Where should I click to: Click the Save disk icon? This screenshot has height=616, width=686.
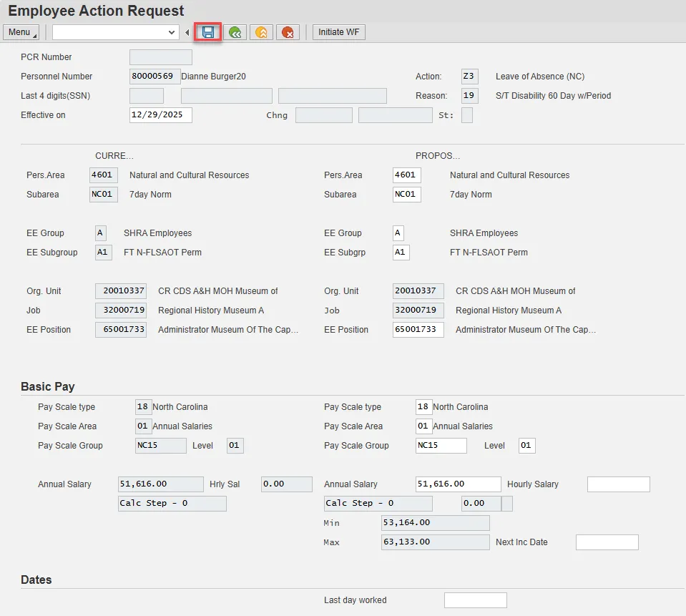(208, 32)
